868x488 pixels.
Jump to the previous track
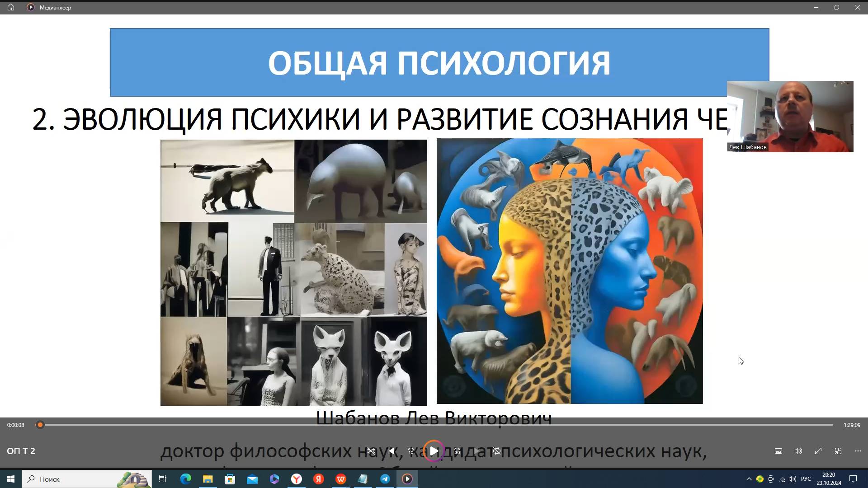click(x=392, y=450)
